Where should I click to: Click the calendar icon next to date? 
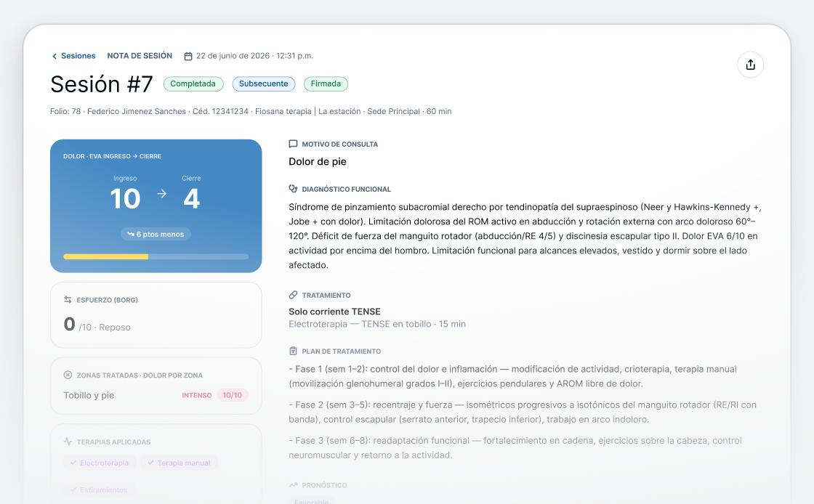[188, 56]
